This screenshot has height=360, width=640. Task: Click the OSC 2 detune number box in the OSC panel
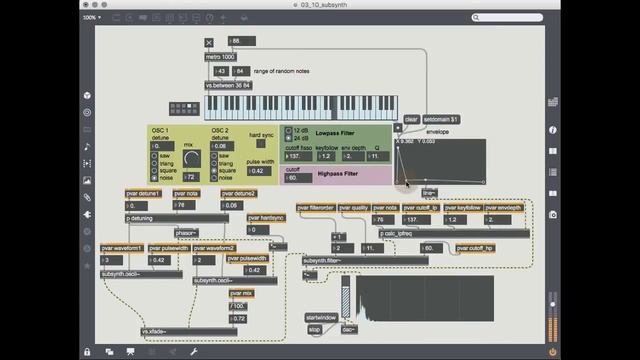tap(222, 146)
